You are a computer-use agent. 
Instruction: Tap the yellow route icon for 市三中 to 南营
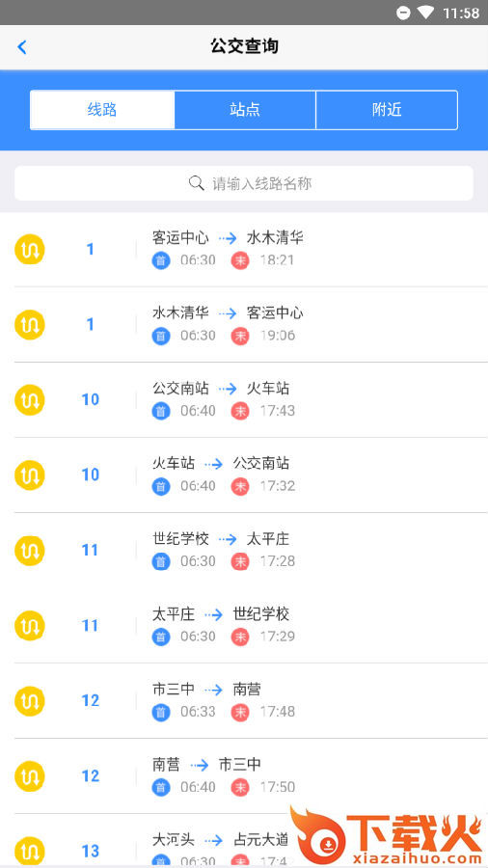(29, 701)
